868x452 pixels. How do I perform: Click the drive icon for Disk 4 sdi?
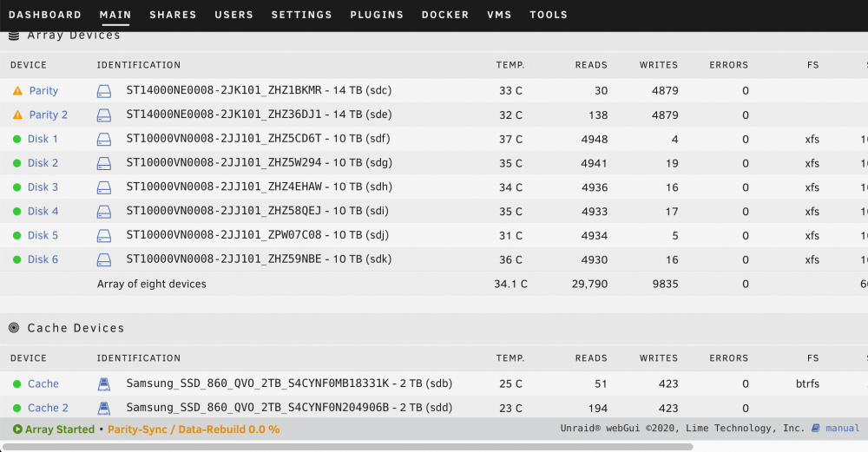[x=104, y=212]
